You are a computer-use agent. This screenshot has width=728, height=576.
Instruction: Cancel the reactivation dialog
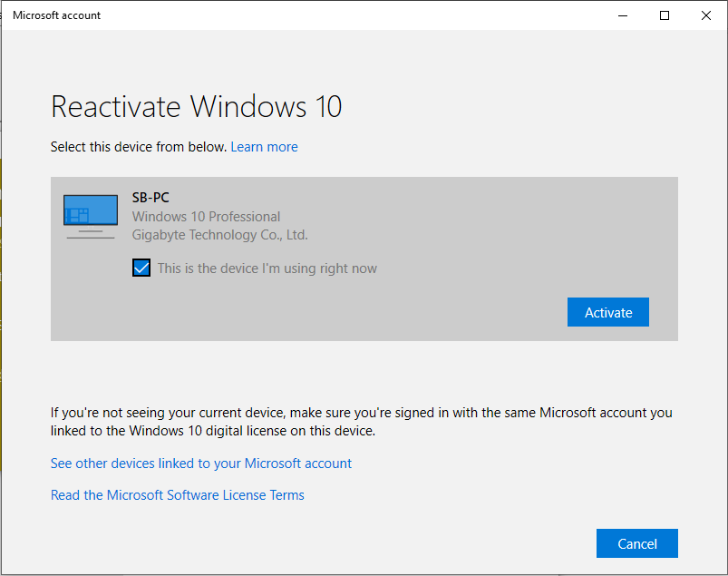637,543
